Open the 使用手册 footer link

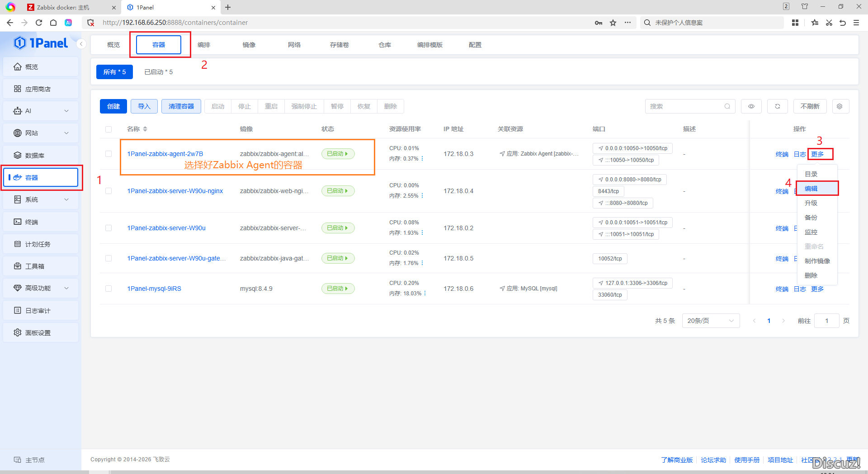[x=747, y=460]
